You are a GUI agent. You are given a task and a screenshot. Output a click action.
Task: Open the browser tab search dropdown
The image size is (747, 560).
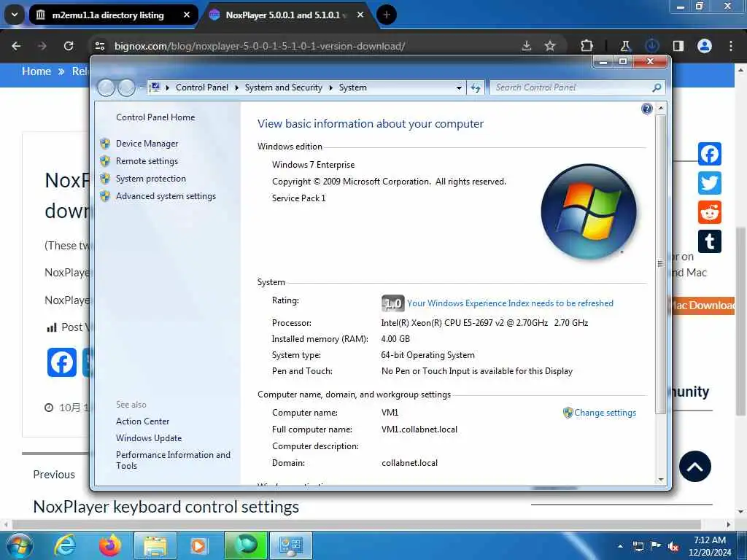pos(15,15)
